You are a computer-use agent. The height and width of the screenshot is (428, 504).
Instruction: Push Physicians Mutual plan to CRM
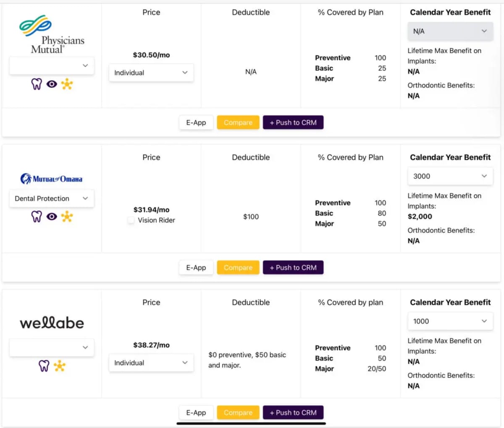[293, 123]
